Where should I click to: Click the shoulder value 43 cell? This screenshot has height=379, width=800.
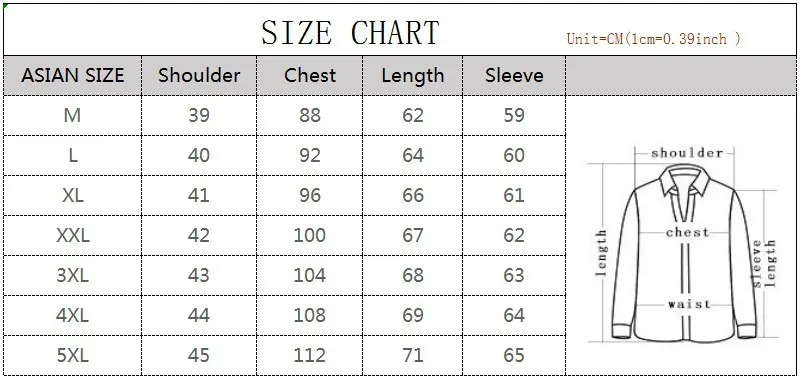(199, 275)
